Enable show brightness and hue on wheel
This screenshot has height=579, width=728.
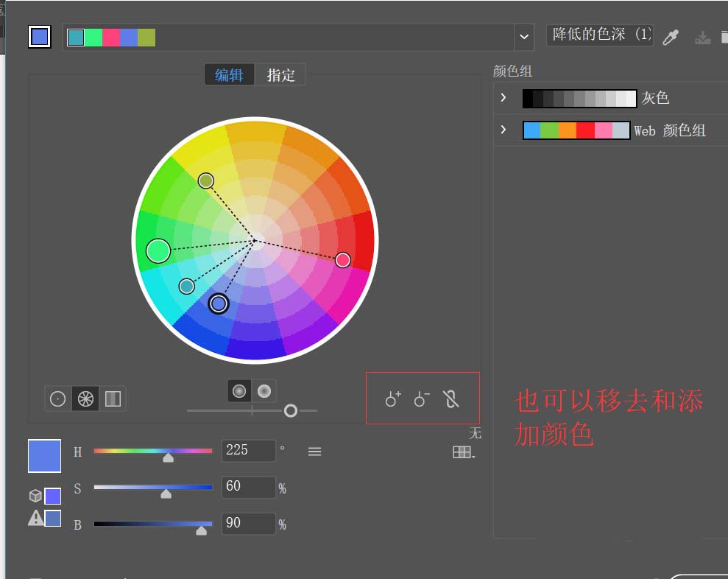(x=264, y=391)
